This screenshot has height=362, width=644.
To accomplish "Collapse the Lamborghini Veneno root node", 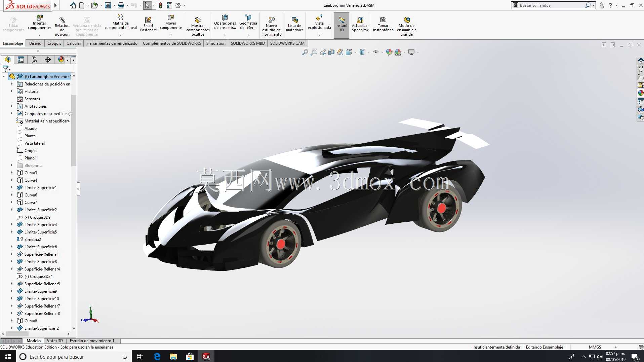I will (x=4, y=77).
